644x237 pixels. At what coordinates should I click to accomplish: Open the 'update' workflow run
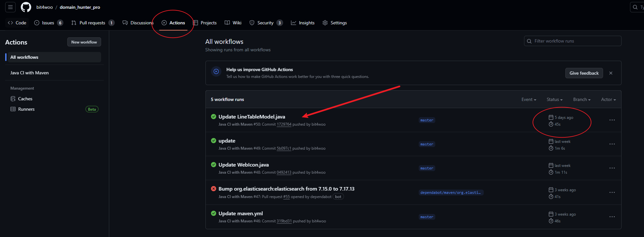[227, 141]
